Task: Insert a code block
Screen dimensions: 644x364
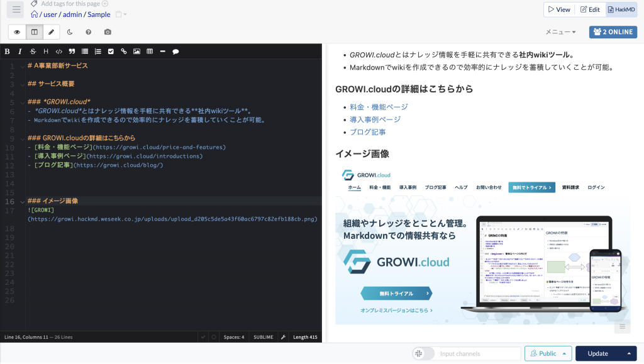Action: [x=58, y=52]
